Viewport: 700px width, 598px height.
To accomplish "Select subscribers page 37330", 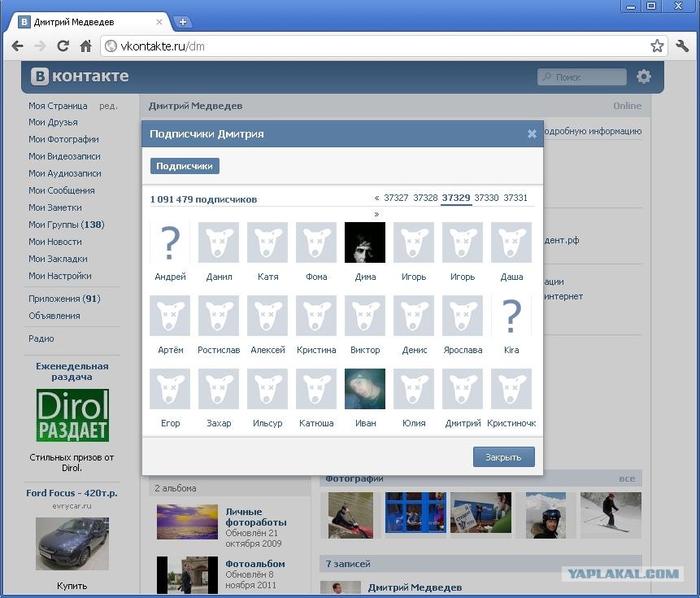I will 486,198.
